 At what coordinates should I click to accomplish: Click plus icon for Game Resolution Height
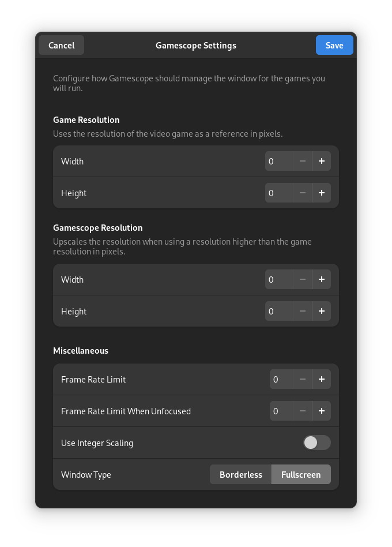point(321,193)
